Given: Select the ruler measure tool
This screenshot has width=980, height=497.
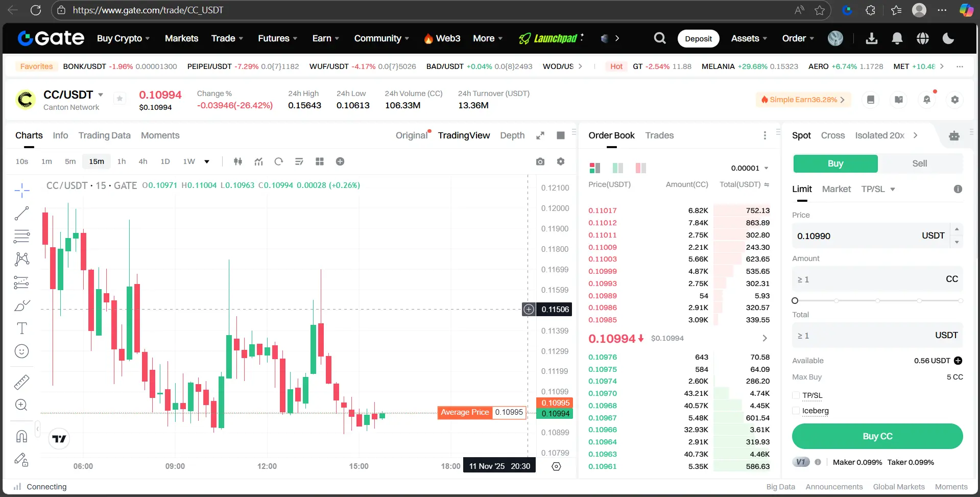Looking at the screenshot, I should pos(22,382).
